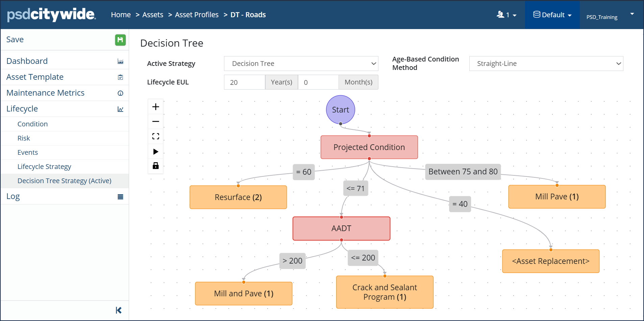644x321 pixels.
Task: Click the Asset Template clipboard icon
Action: click(x=120, y=77)
